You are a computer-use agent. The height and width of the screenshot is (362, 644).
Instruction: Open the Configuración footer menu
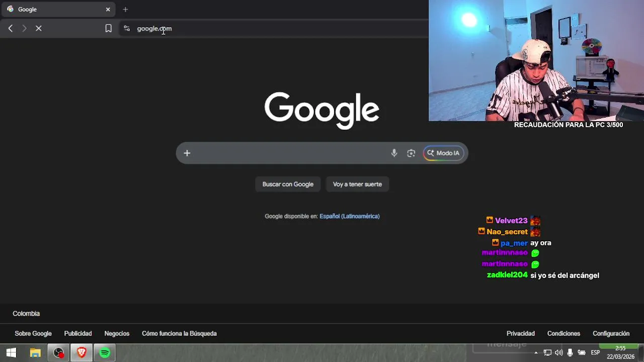[x=611, y=333]
